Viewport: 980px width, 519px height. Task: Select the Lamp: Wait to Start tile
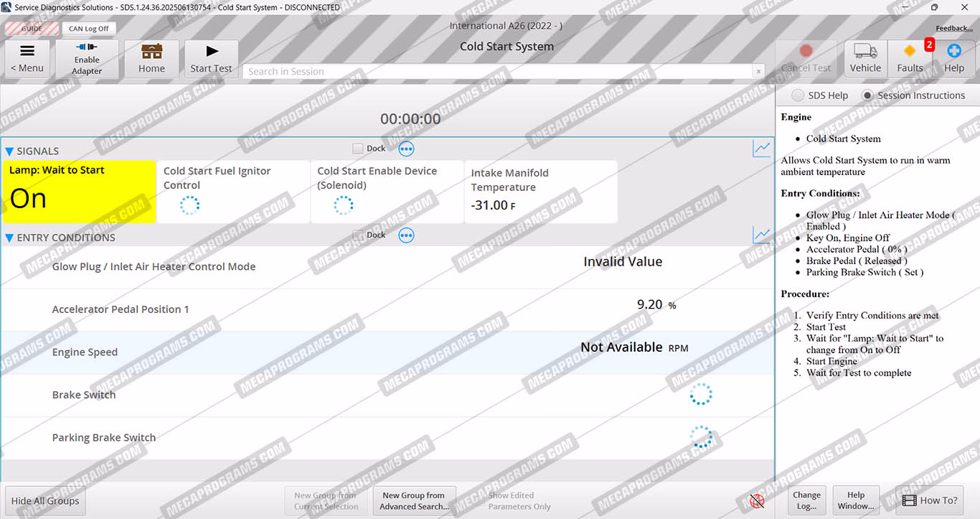tap(79, 192)
